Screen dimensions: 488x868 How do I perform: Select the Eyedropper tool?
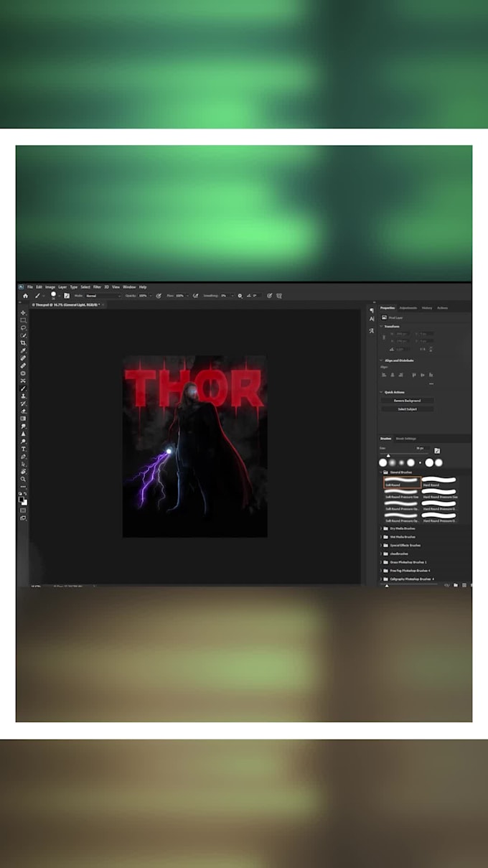pyautogui.click(x=23, y=350)
